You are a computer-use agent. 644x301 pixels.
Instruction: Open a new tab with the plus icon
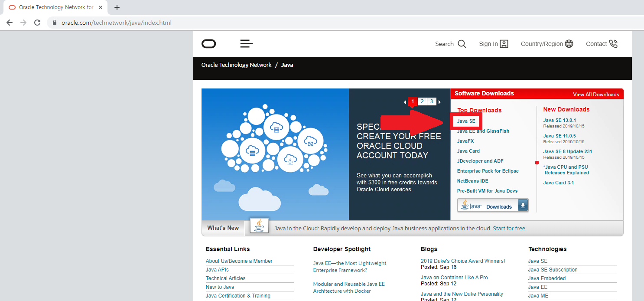click(x=117, y=7)
